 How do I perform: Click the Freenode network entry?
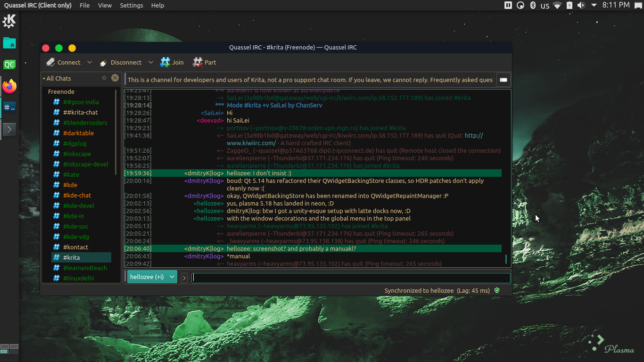61,91
